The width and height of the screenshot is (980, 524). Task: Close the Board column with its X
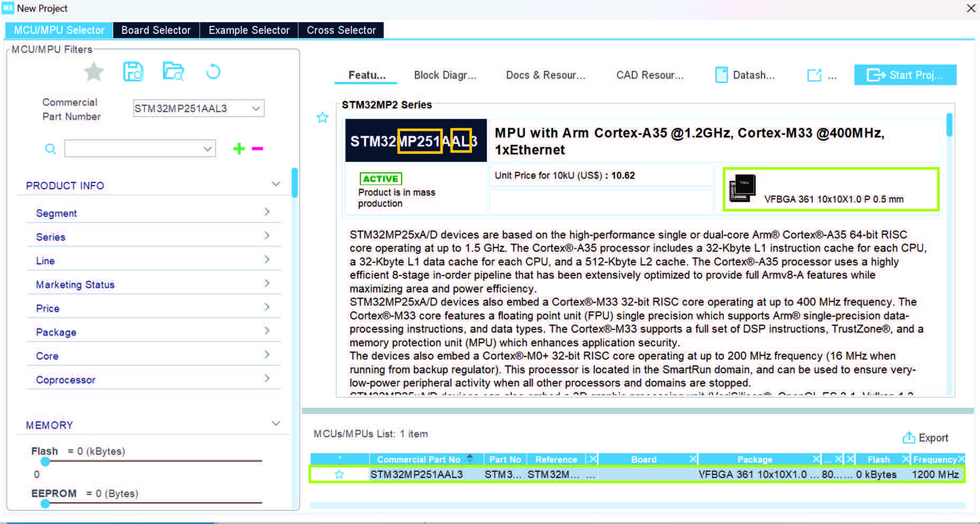(x=693, y=459)
